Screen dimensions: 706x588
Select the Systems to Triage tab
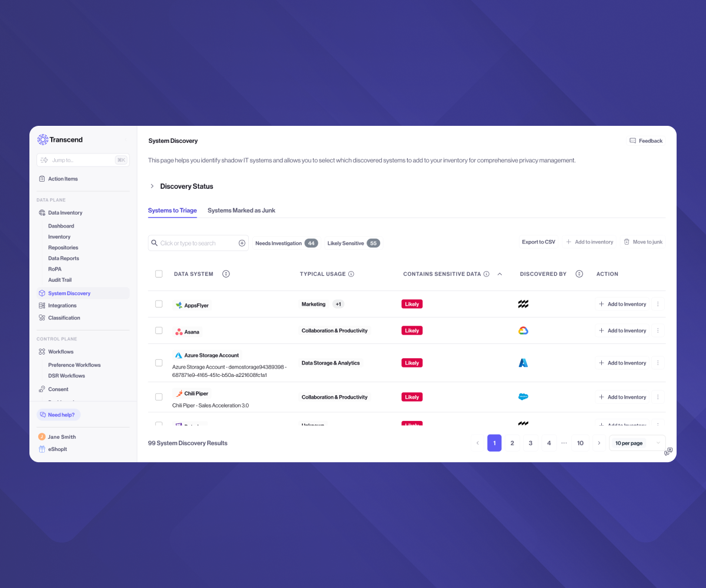point(172,211)
